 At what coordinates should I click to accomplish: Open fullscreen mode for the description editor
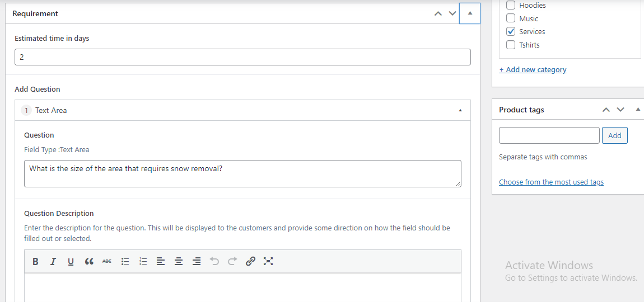[268, 261]
